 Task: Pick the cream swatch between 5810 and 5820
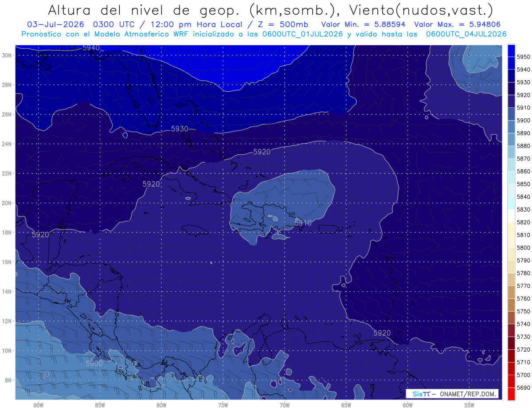[x=511, y=228]
